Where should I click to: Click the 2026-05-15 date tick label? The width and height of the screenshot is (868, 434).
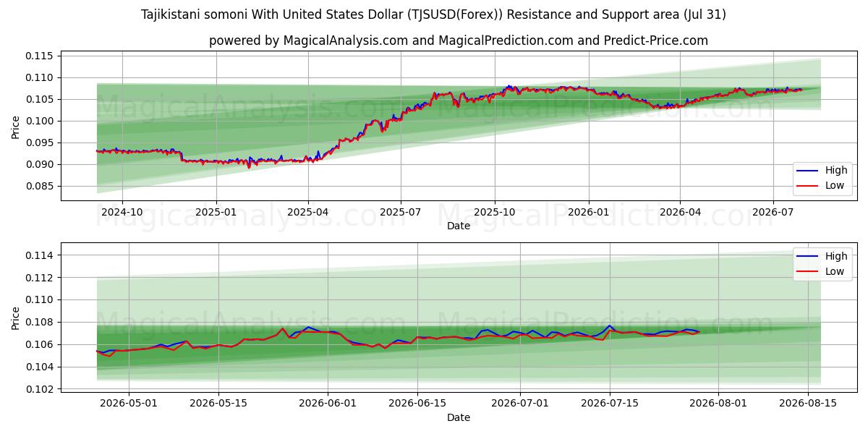pos(218,404)
